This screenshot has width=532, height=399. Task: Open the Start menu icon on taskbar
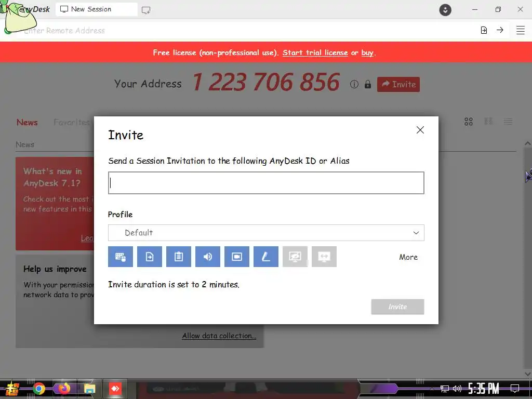12,389
